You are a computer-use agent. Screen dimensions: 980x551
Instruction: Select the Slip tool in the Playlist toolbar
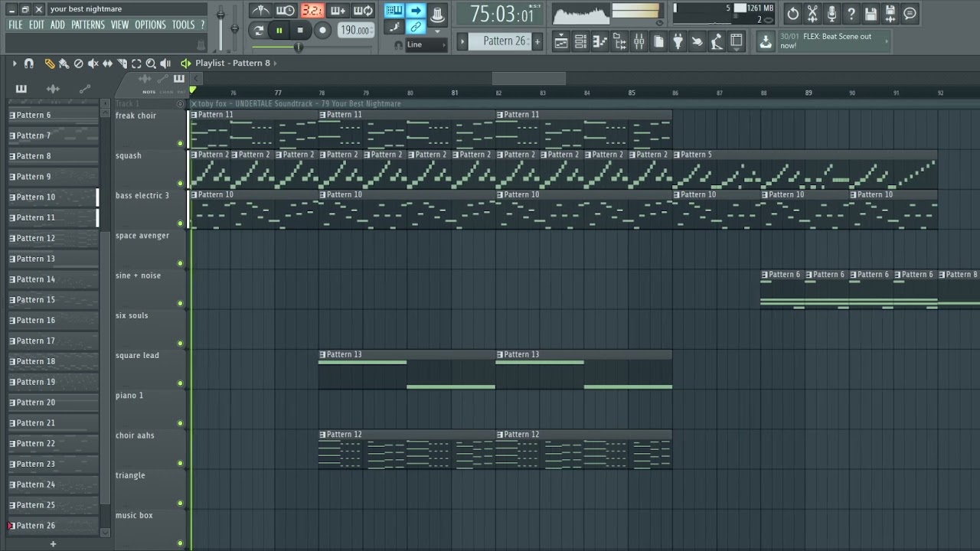pyautogui.click(x=108, y=64)
